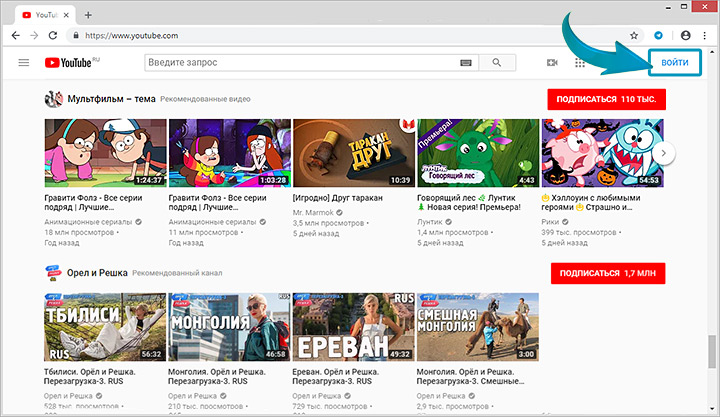This screenshot has width=720, height=417.
Task: Play Монголия thumbnail 46:58
Action: pyautogui.click(x=229, y=327)
